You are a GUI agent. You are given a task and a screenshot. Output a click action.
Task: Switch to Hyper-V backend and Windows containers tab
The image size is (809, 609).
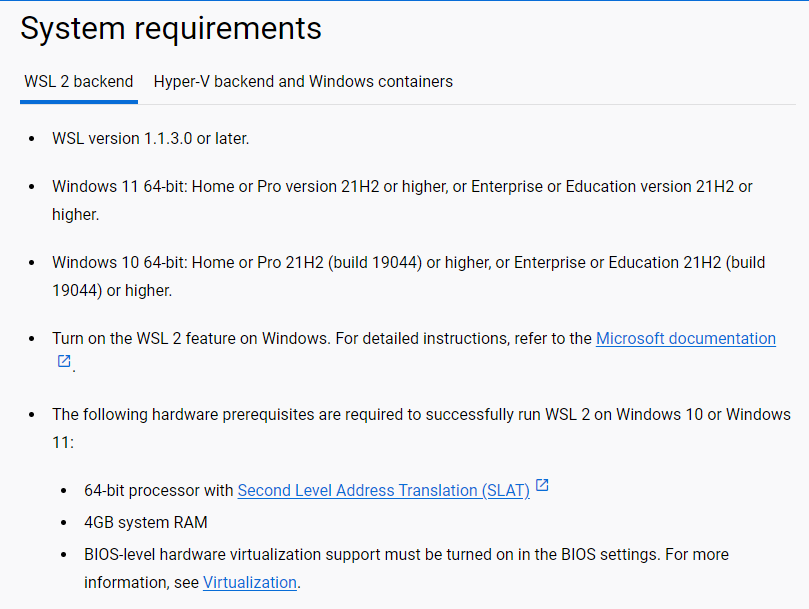point(303,82)
